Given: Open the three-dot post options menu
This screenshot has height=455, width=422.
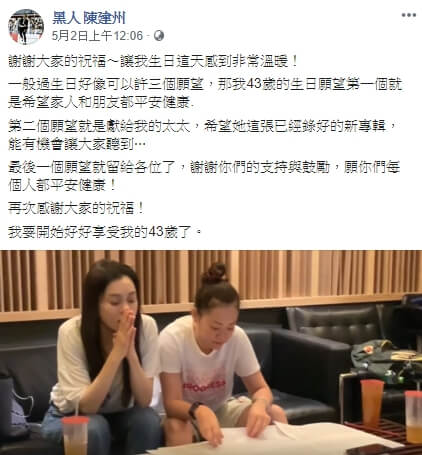Looking at the screenshot, I should [409, 15].
